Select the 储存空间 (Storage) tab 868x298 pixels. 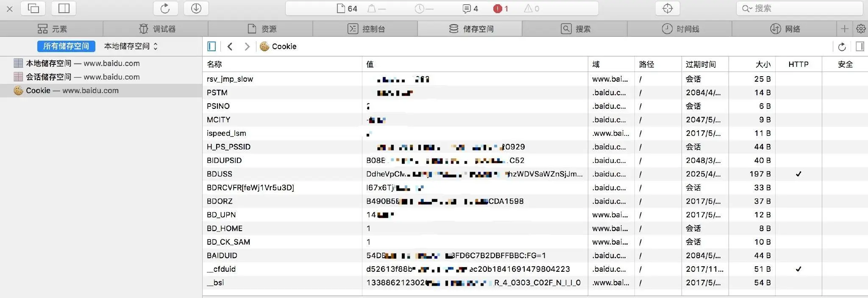470,29
